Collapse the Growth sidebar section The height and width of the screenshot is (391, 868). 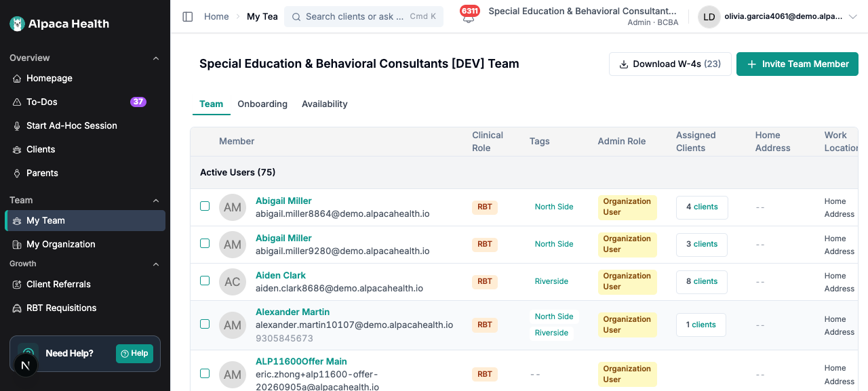[x=156, y=264]
